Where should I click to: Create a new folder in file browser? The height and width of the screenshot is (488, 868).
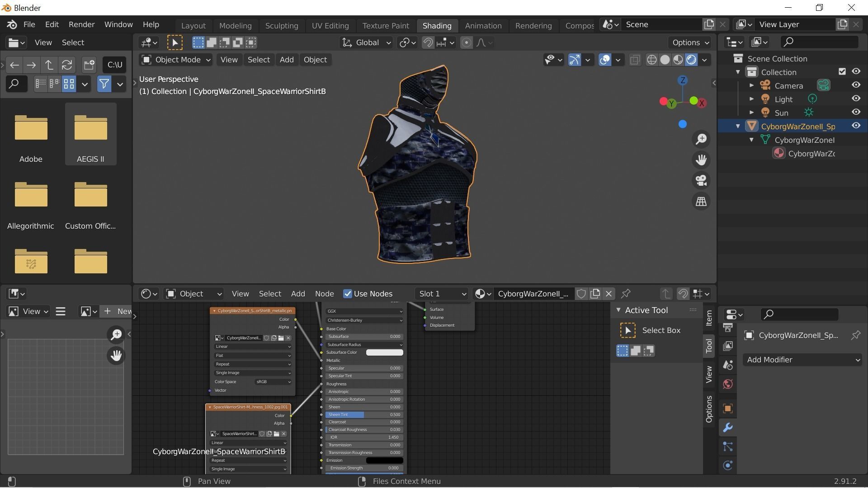click(x=89, y=65)
